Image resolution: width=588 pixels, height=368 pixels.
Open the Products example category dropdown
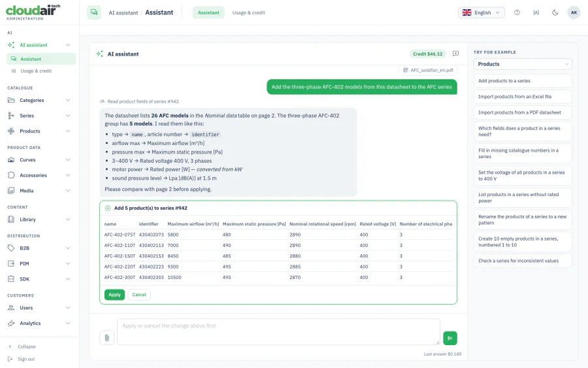pyautogui.click(x=523, y=64)
